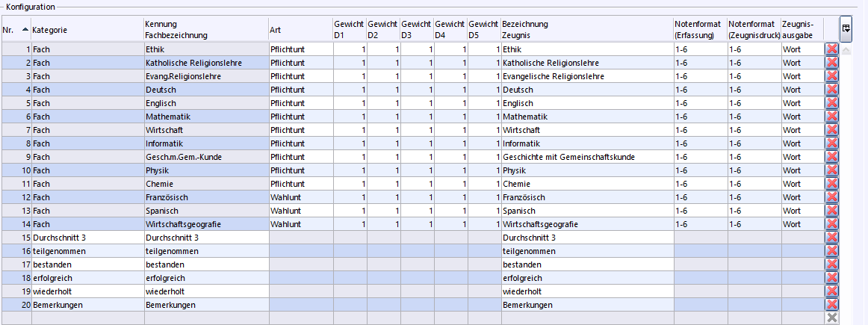
Task: Select the Art cell for Spanisch
Action: point(300,211)
